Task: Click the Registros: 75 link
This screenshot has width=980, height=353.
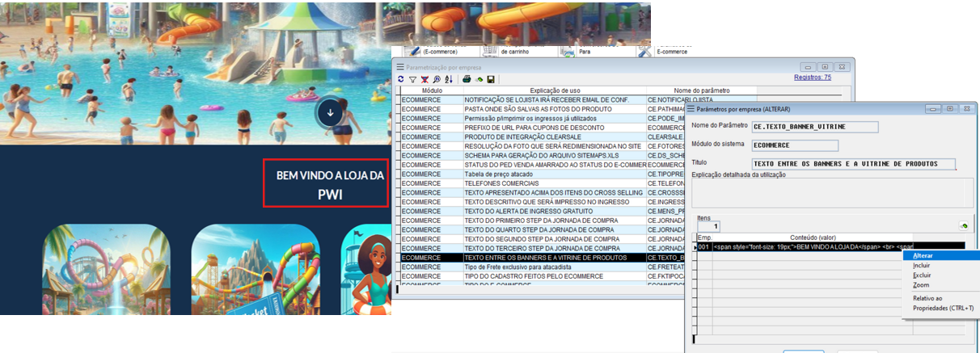Action: pos(813,78)
